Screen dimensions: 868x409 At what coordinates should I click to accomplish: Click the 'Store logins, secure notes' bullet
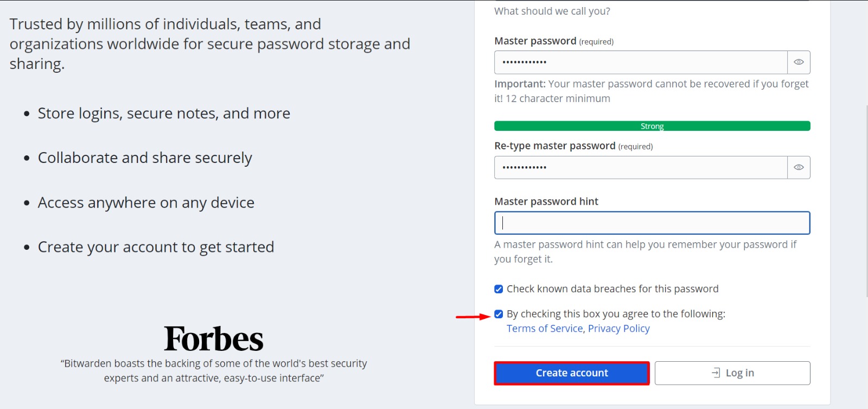coord(164,113)
